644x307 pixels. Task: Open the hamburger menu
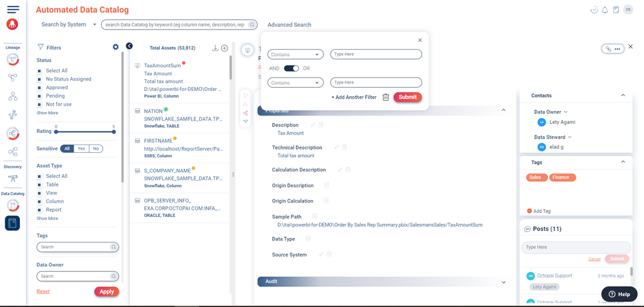click(13, 9)
